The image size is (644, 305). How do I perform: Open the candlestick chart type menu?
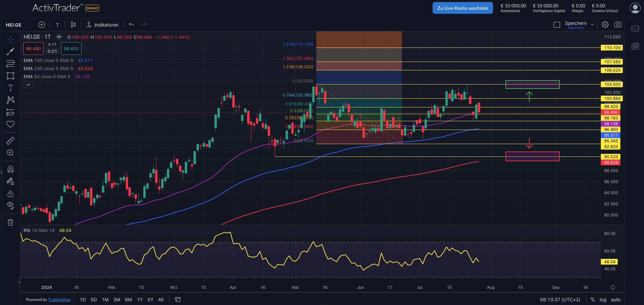tap(73, 25)
